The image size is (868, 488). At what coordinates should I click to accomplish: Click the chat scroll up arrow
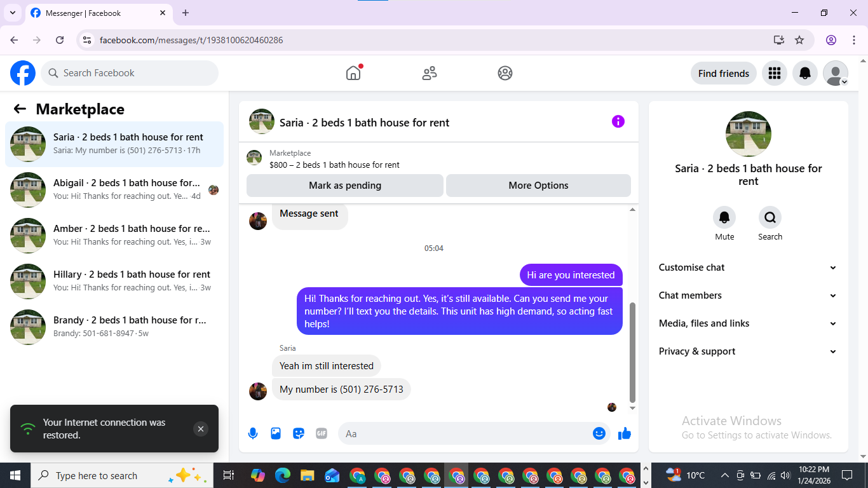[x=632, y=210]
